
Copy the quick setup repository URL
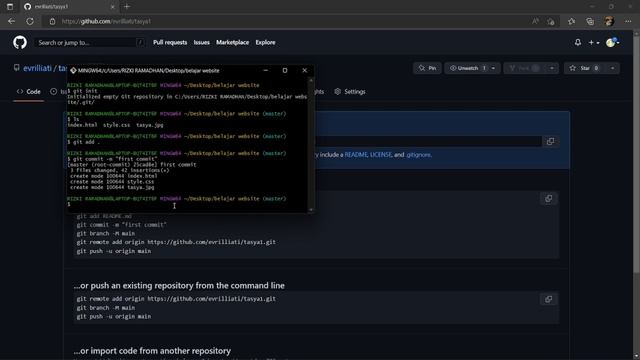pyautogui.click(x=550, y=141)
